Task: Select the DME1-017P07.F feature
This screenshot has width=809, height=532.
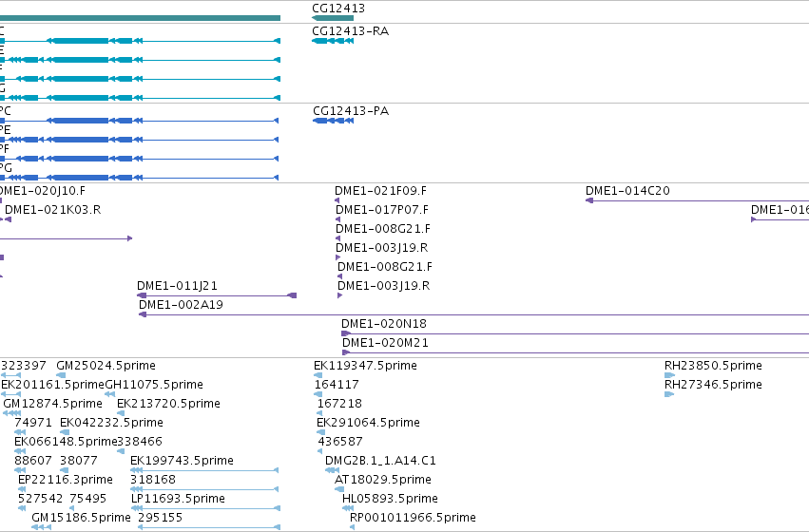Action: (x=337, y=219)
